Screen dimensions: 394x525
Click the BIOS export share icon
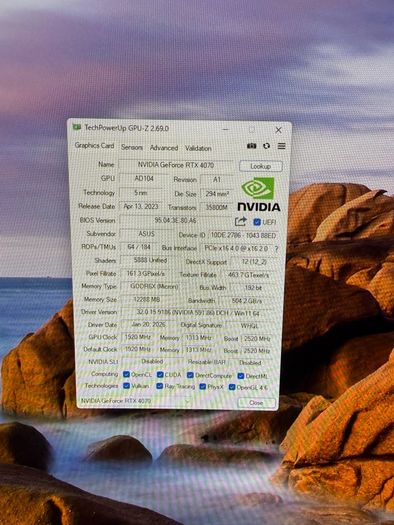[x=240, y=221]
